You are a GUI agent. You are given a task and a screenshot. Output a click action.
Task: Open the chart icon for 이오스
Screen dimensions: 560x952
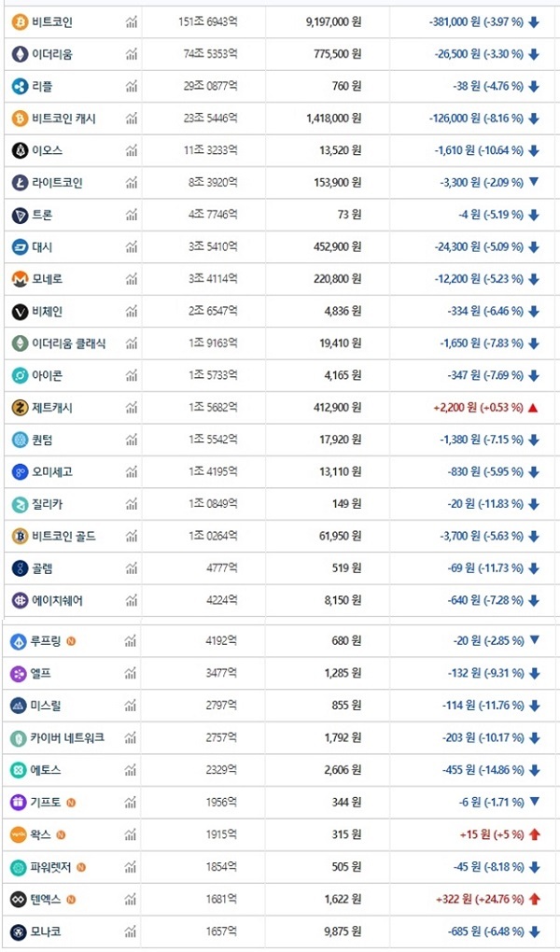click(x=132, y=150)
